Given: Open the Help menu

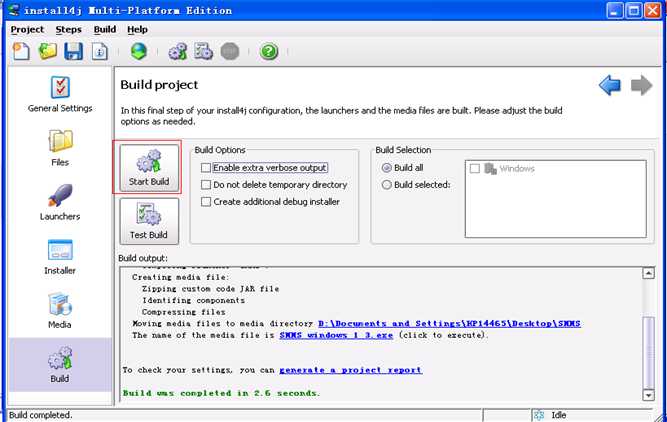Looking at the screenshot, I should [137, 29].
